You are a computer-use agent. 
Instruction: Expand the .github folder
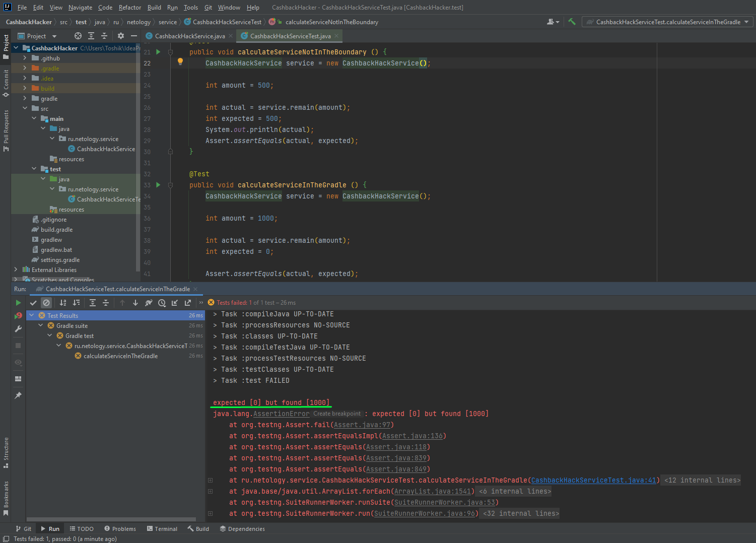pos(25,58)
